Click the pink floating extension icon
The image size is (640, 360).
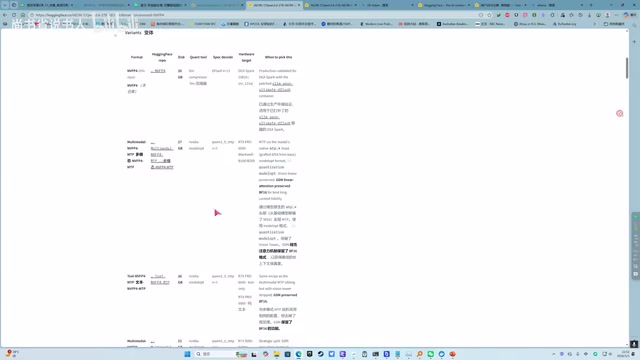(x=620, y=113)
